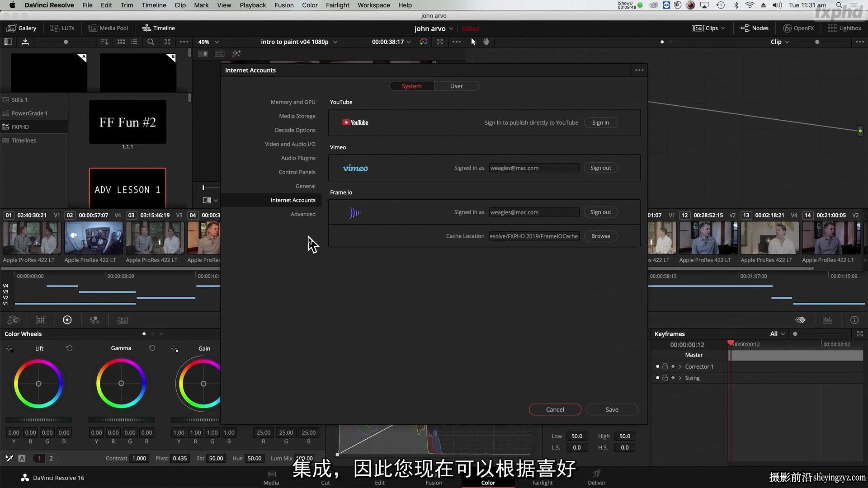The width and height of the screenshot is (868, 488).
Task: Toggle the Sizing enable dot
Action: pyautogui.click(x=657, y=378)
